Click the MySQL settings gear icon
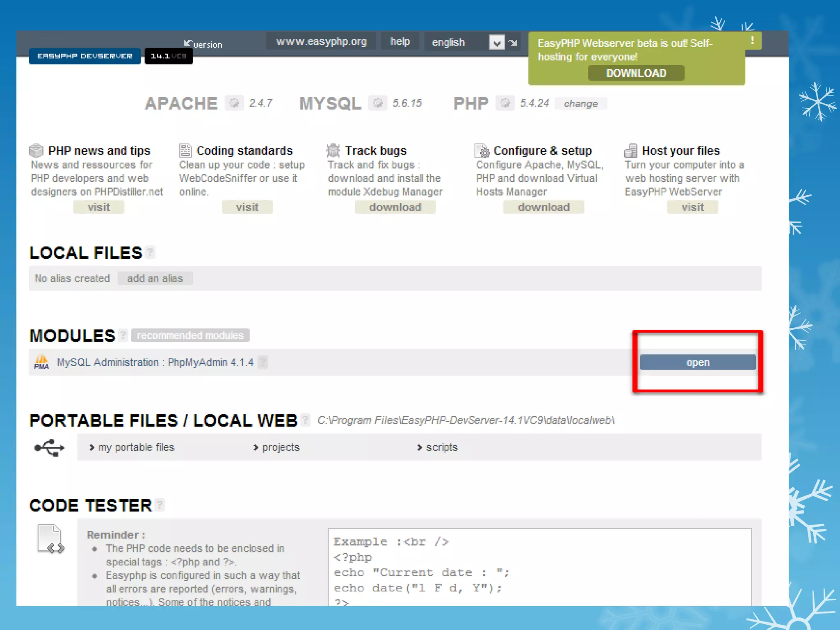The image size is (840, 630). tap(378, 103)
